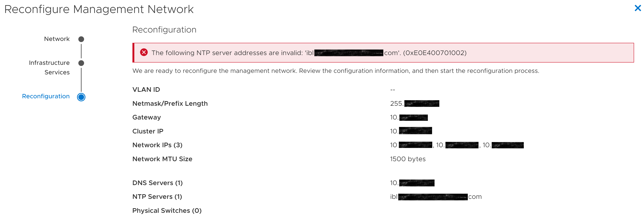Expand the Physical Switches (0) entry
Viewport: 644px width, 217px height.
tap(167, 210)
